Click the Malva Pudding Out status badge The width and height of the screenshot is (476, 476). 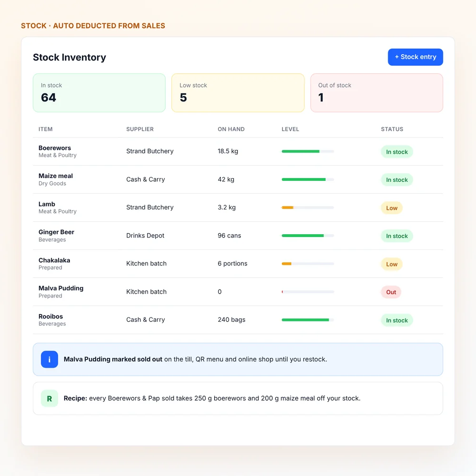pos(391,292)
